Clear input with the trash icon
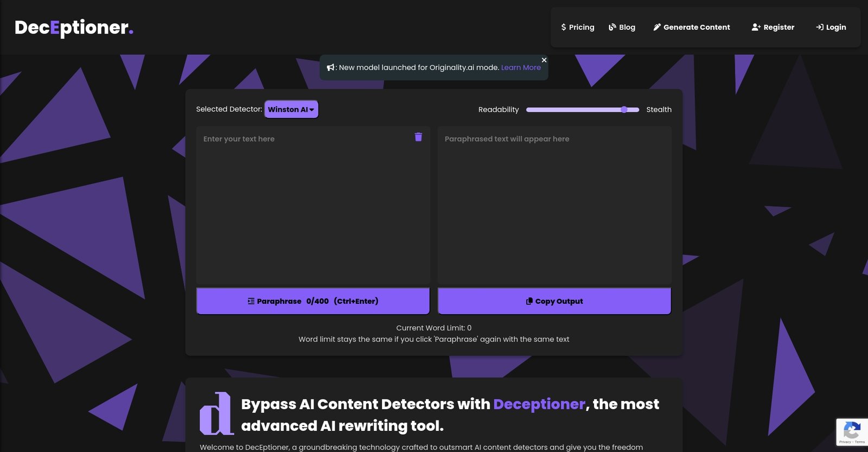Viewport: 868px width, 452px height. pyautogui.click(x=418, y=137)
